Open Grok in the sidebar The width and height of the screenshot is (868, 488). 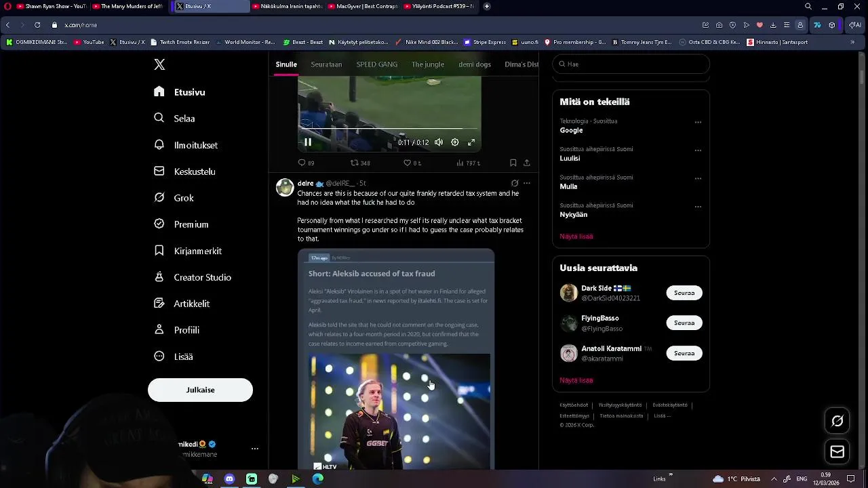[x=174, y=198]
